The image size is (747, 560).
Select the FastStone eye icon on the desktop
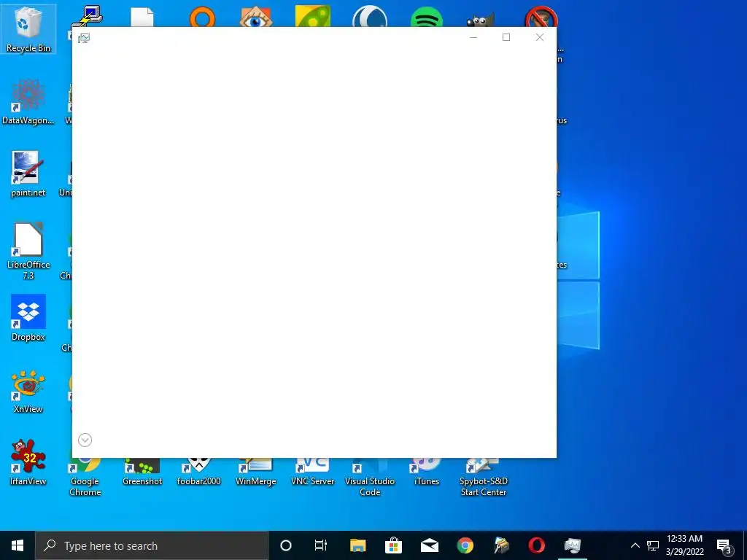(x=256, y=16)
